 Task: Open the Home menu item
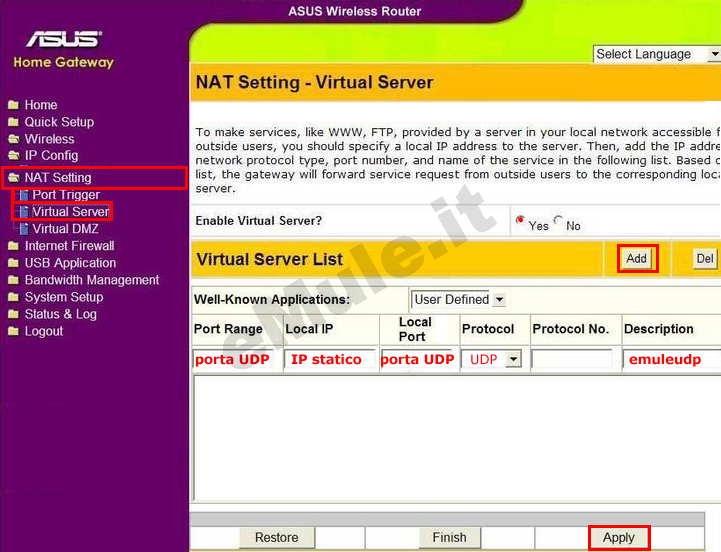coord(41,105)
